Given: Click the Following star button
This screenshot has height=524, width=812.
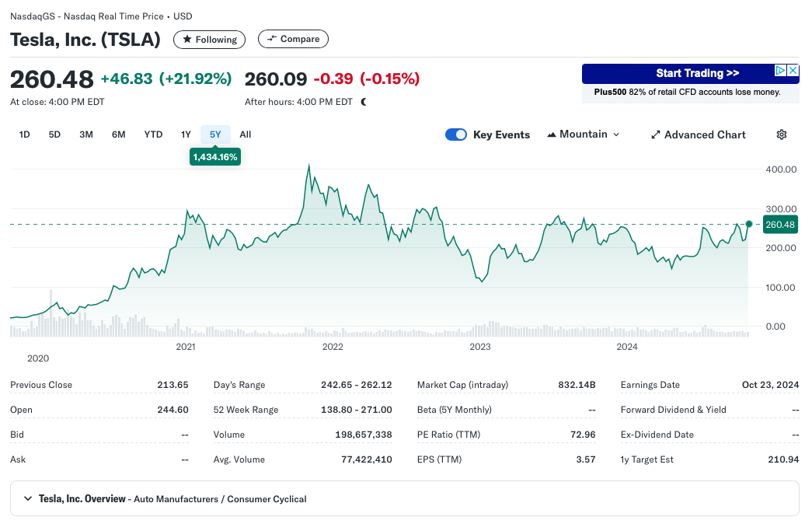Looking at the screenshot, I should click(x=209, y=40).
